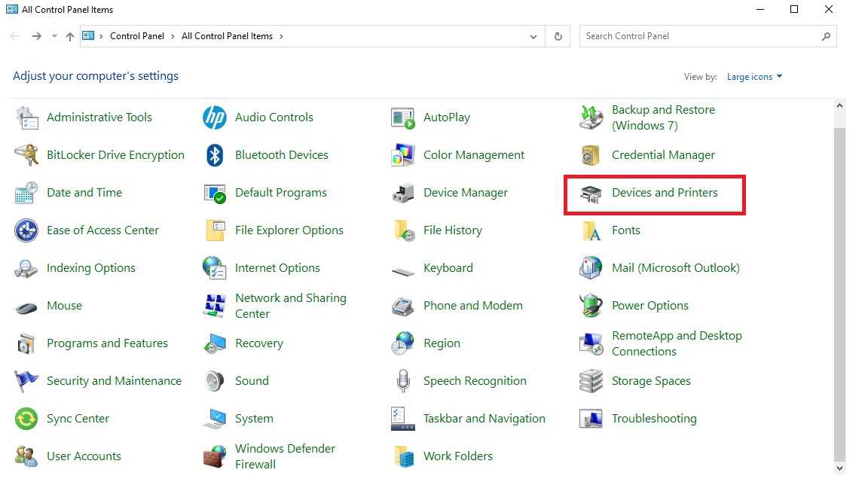The image size is (868, 488).
Task: Open the address bar history dropdown
Action: (x=533, y=36)
